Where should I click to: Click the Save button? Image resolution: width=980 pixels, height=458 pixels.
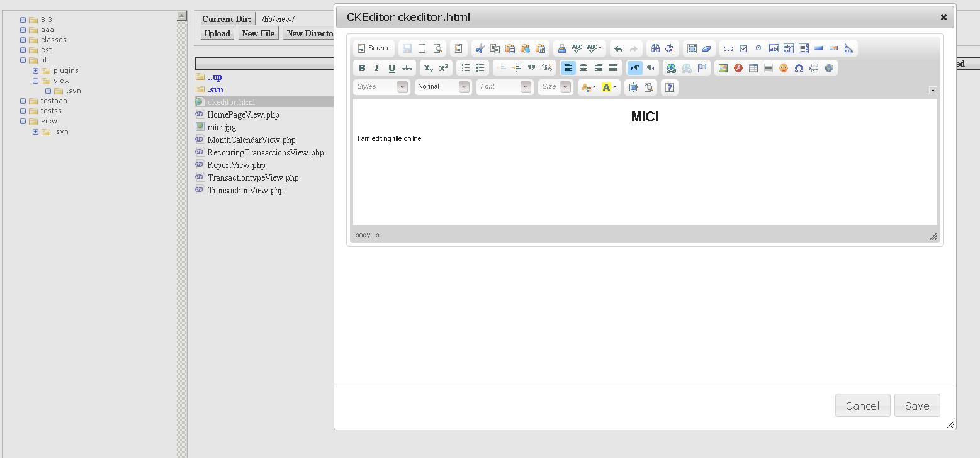[x=916, y=406]
